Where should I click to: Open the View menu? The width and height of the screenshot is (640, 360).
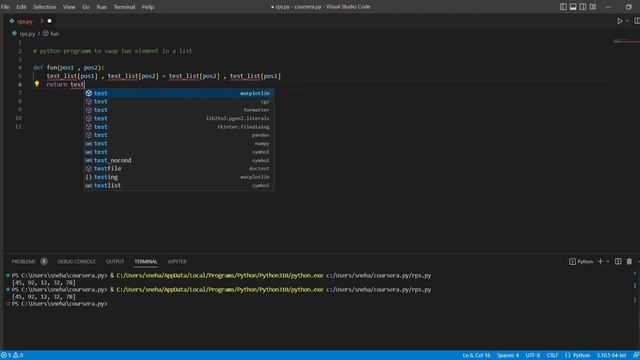pos(69,7)
